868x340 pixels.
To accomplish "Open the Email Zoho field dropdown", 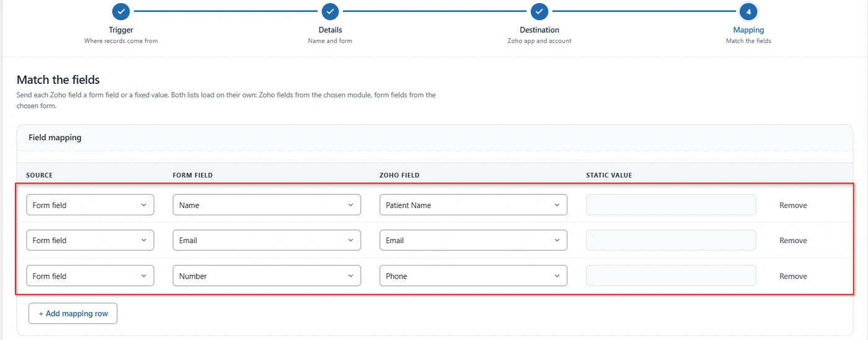I will [473, 240].
